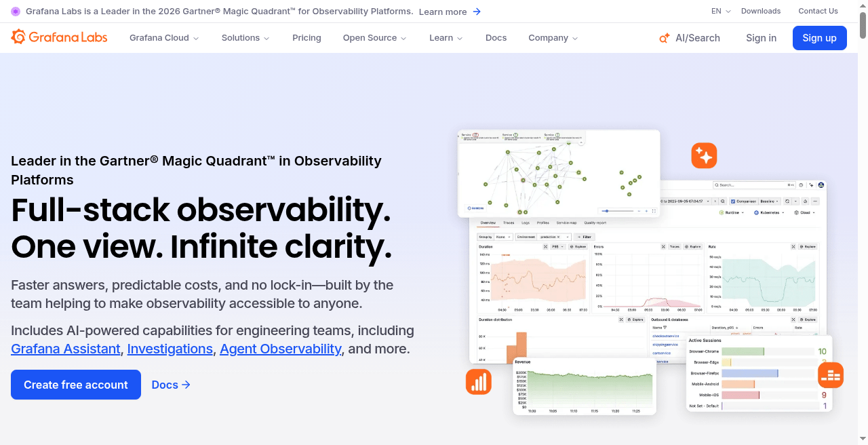The width and height of the screenshot is (868, 445).
Task: Expand the Grafana Cloud menu
Action: pos(164,38)
